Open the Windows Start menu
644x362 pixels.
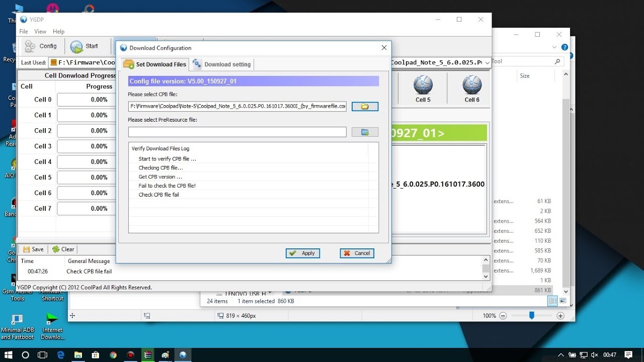(9, 355)
